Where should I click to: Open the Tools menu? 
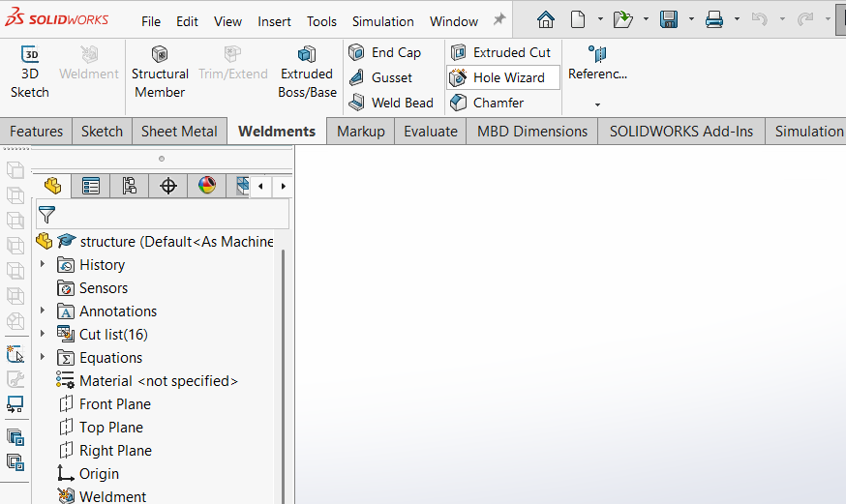tap(321, 21)
